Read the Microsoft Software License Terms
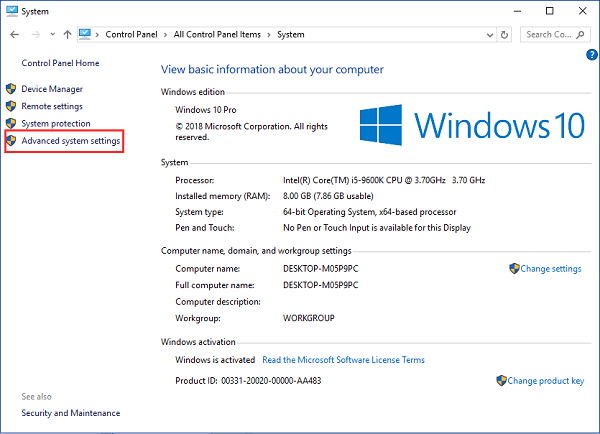The image size is (600, 434). [x=343, y=360]
